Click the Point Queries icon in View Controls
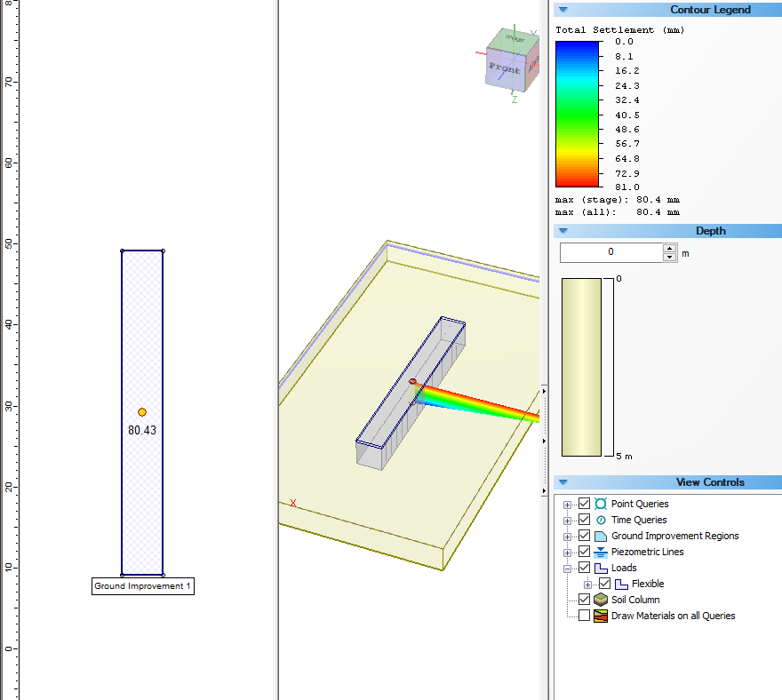The height and width of the screenshot is (700, 782). point(601,504)
